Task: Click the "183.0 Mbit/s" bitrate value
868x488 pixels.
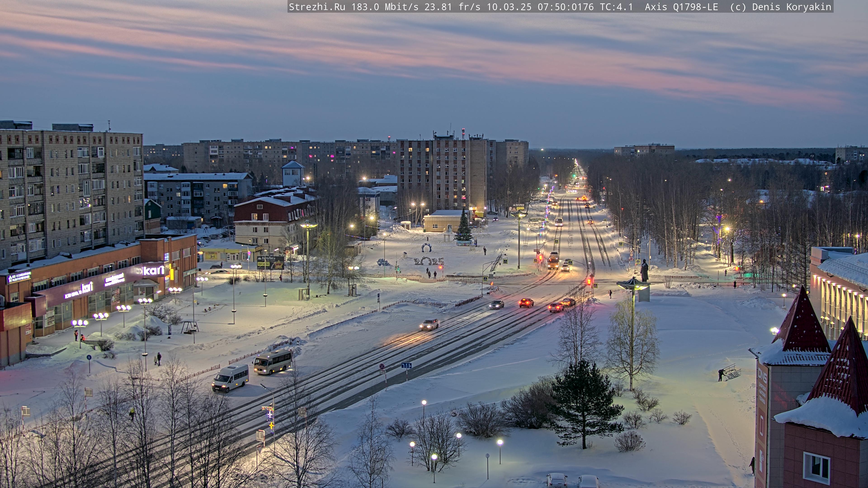Action: coord(385,7)
